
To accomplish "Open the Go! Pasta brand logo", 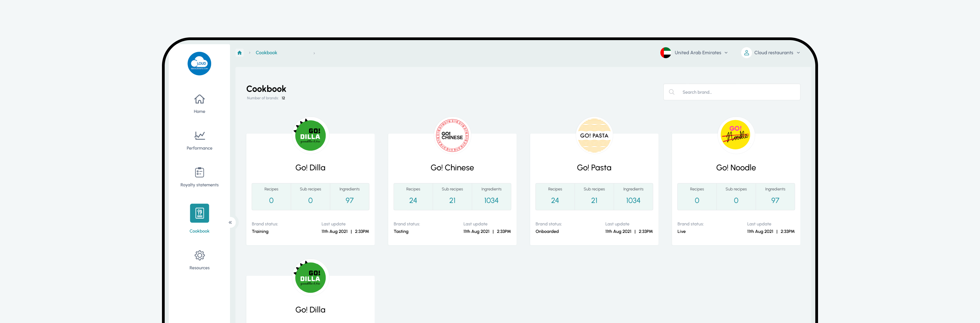I will pos(594,136).
